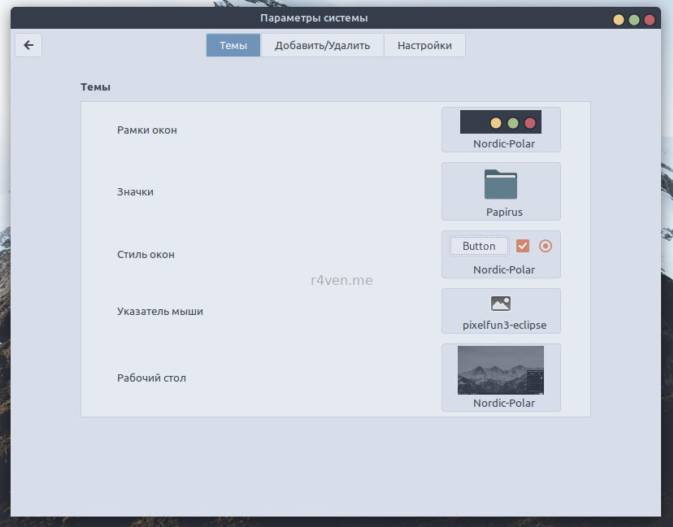Switch to the Темы tab
Screen dimensions: 673x527
click(233, 45)
